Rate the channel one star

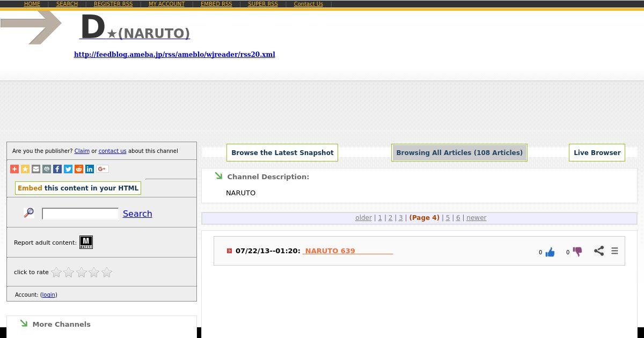(x=56, y=273)
